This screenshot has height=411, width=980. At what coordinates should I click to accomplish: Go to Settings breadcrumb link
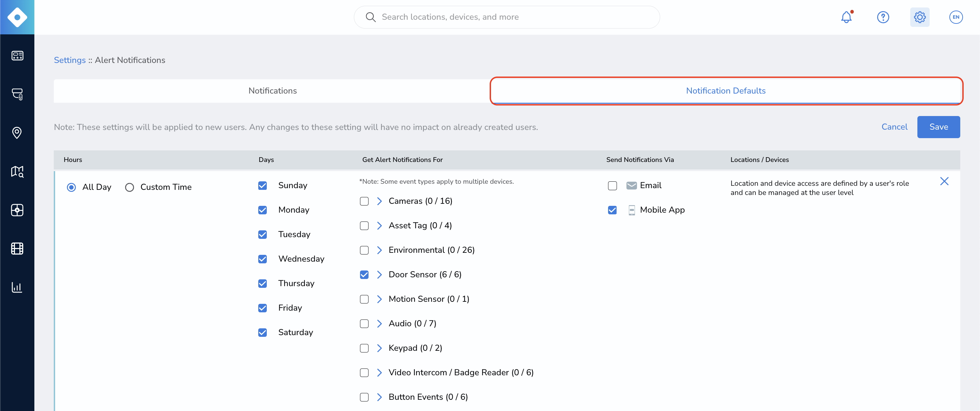click(x=70, y=60)
